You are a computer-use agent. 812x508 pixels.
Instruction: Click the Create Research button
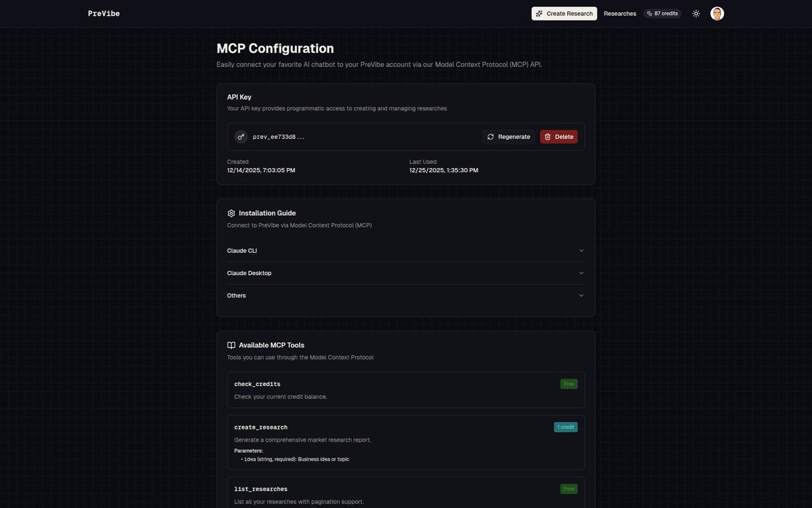click(x=564, y=14)
